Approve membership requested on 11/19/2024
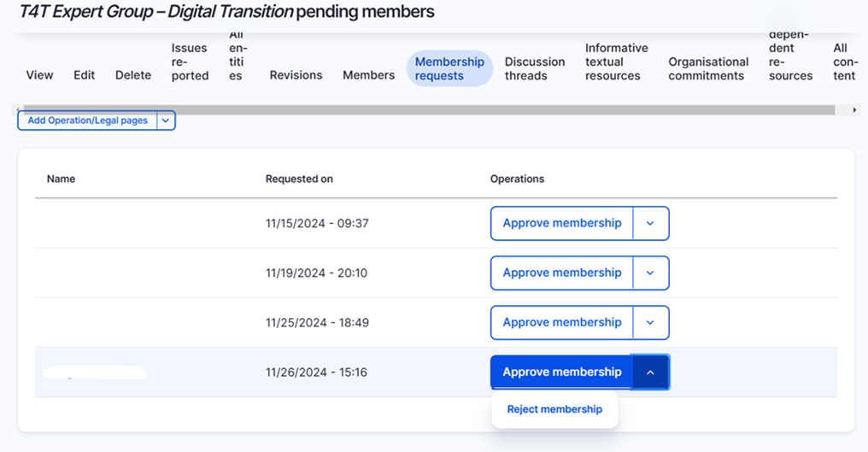This screenshot has width=868, height=452. pos(561,273)
